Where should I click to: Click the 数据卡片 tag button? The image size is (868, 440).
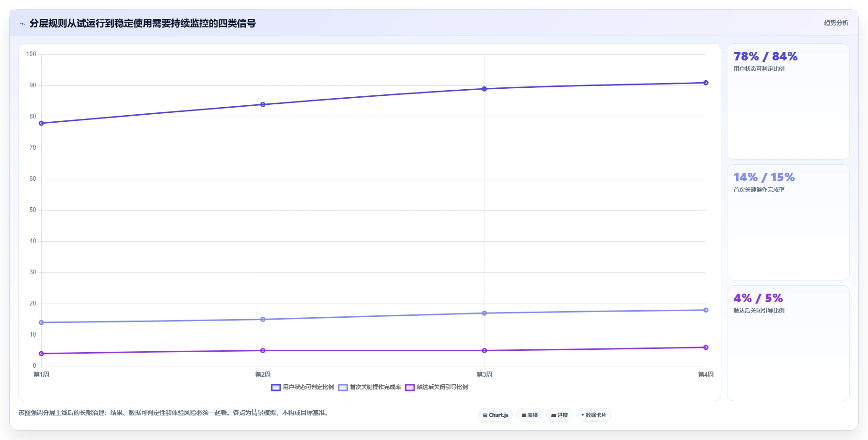pyautogui.click(x=593, y=415)
